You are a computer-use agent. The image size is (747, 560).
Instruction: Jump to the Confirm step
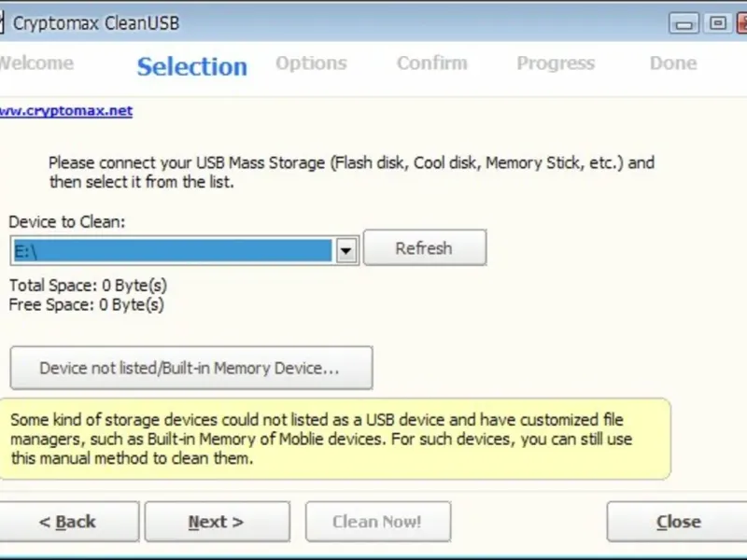click(x=431, y=63)
